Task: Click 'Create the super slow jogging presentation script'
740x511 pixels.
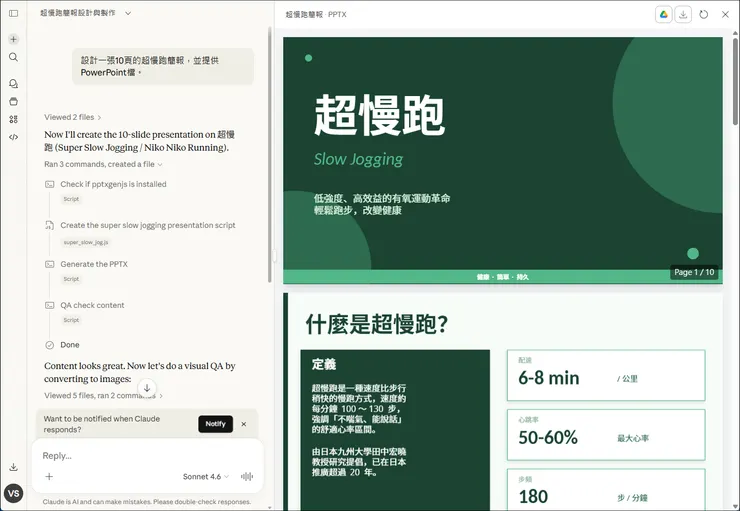Action: [148, 225]
